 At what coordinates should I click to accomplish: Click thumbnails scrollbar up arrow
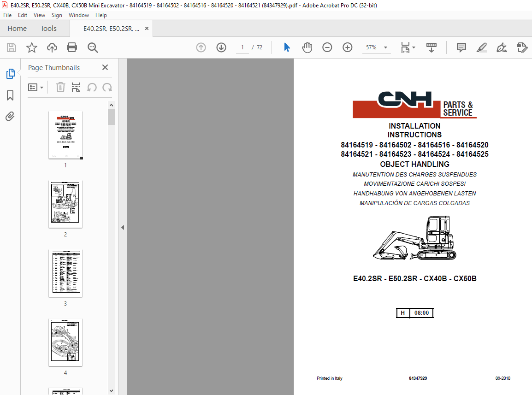111,105
